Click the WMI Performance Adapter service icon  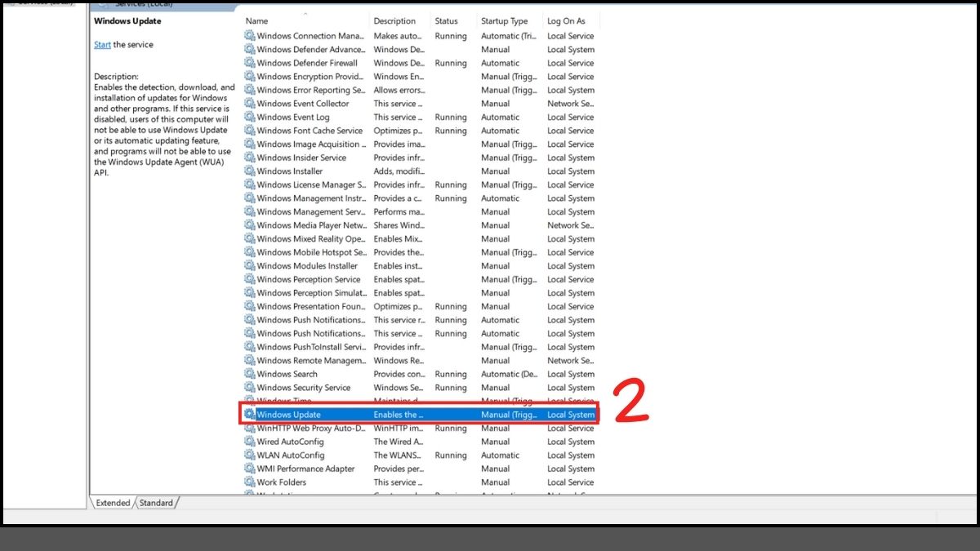click(x=250, y=469)
